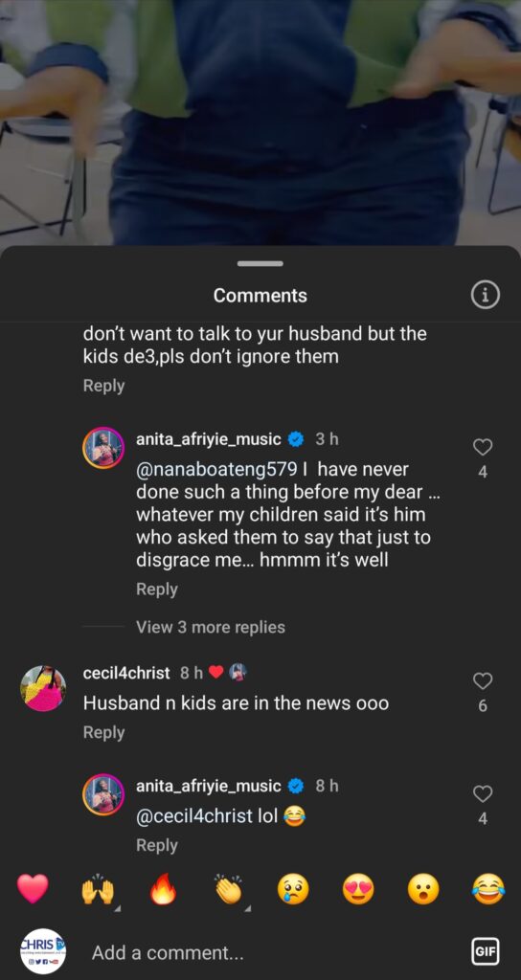The height and width of the screenshot is (980, 521).
Task: Insert the raised hands emoji
Action: click(x=98, y=889)
